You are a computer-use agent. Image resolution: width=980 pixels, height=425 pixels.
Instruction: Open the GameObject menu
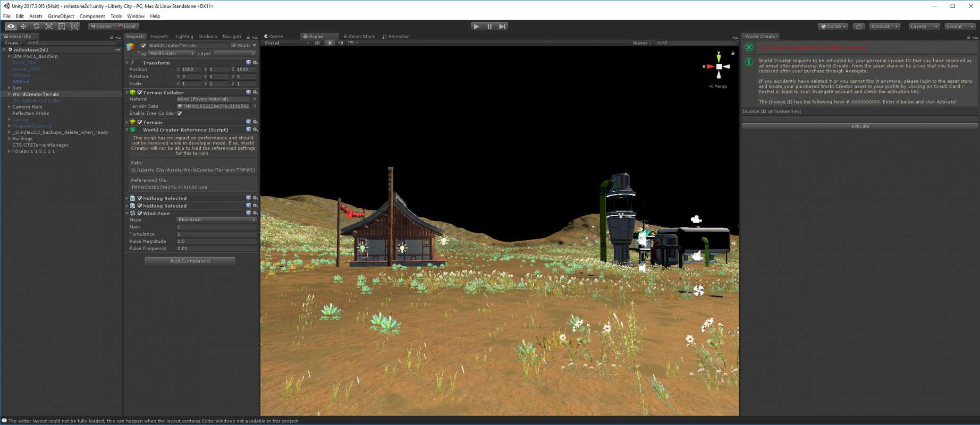(61, 16)
